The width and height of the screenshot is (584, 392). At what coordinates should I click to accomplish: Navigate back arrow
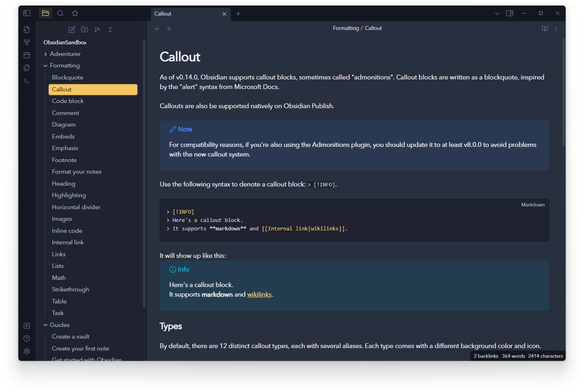[x=157, y=29]
